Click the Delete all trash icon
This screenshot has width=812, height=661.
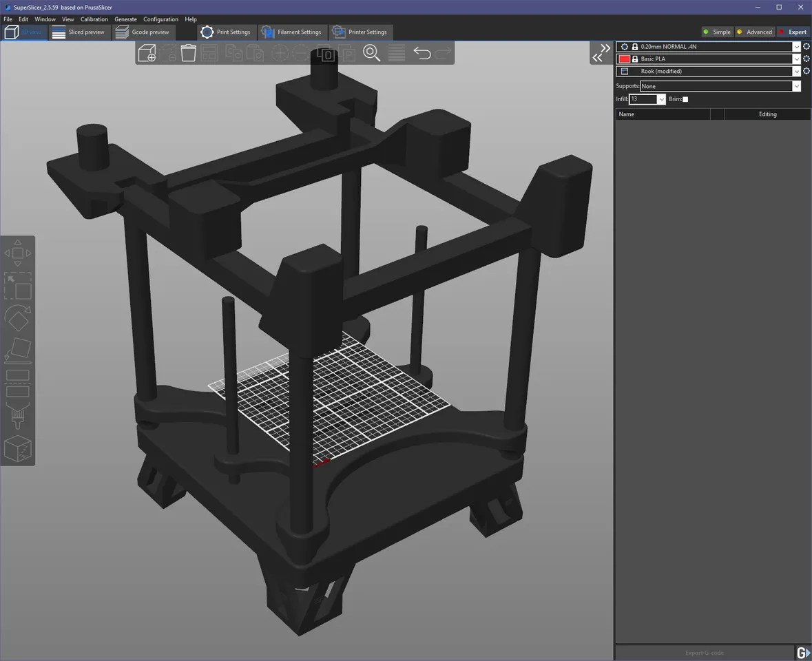189,53
